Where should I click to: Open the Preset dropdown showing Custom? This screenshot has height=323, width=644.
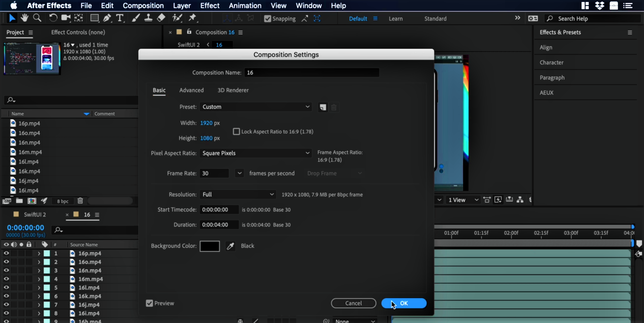256,107
